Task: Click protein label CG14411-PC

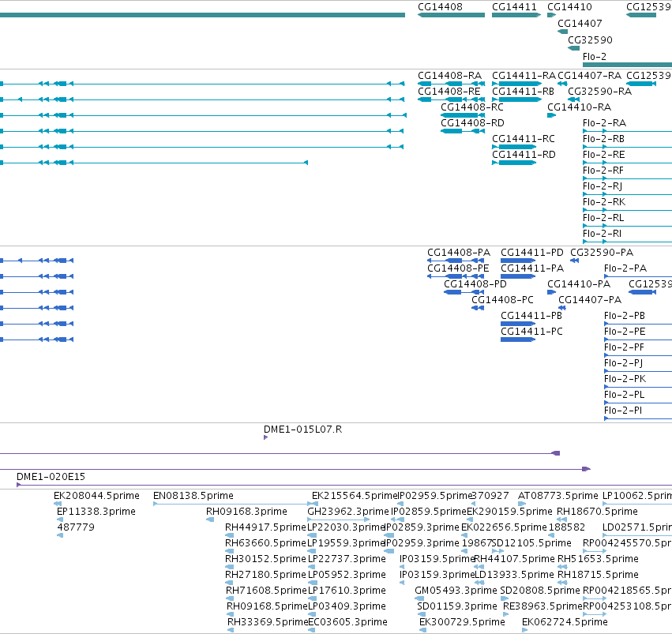Action: (x=532, y=332)
